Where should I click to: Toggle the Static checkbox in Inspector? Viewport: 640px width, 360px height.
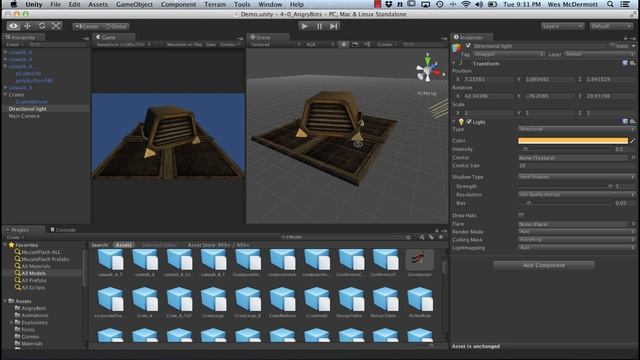(612, 45)
